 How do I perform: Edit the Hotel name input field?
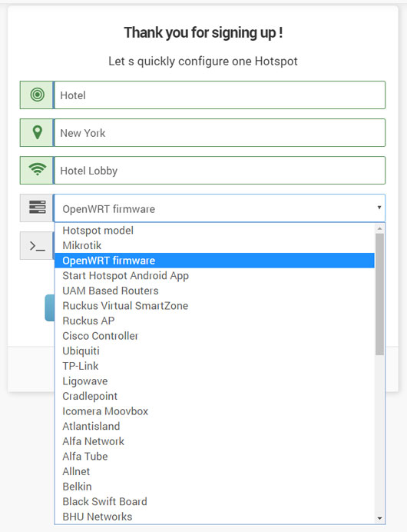(220, 95)
